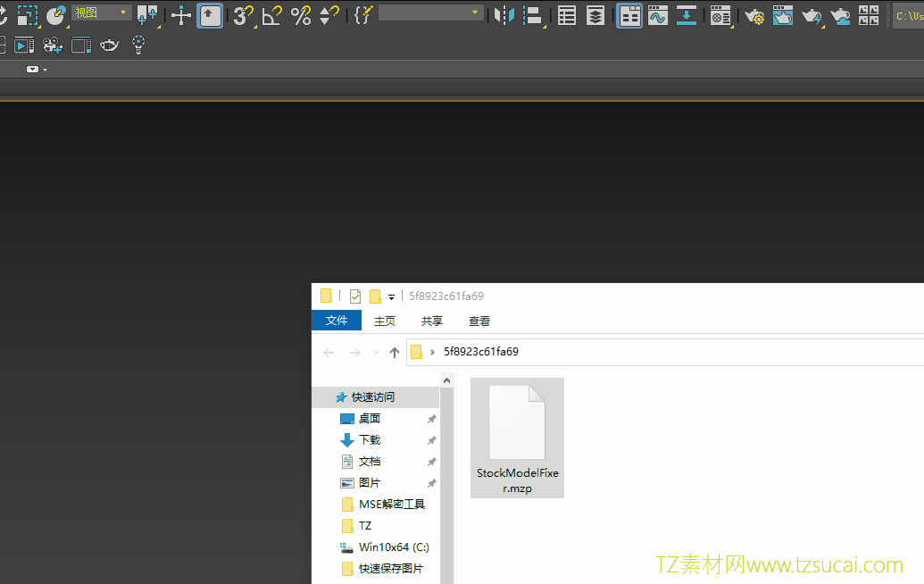Click Render Production teapot with lightning

coord(812,15)
